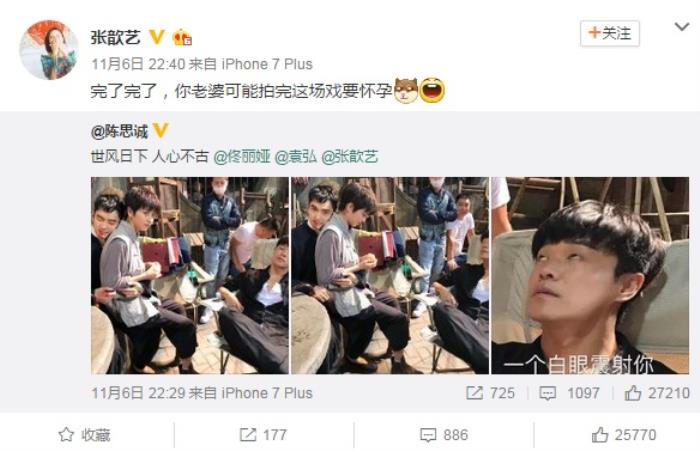Viewport: 700px width, 451px height.
Task: Open 张歆艺 profile avatar
Action: click(49, 50)
